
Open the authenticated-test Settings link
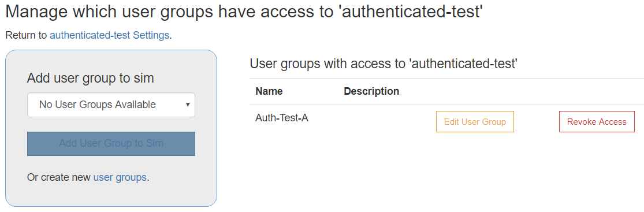(109, 35)
